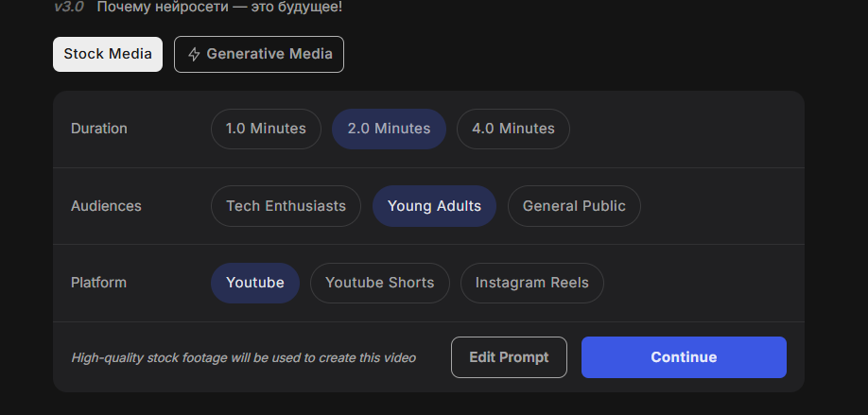The width and height of the screenshot is (868, 415).
Task: Set platform to Youtube
Action: [255, 283]
